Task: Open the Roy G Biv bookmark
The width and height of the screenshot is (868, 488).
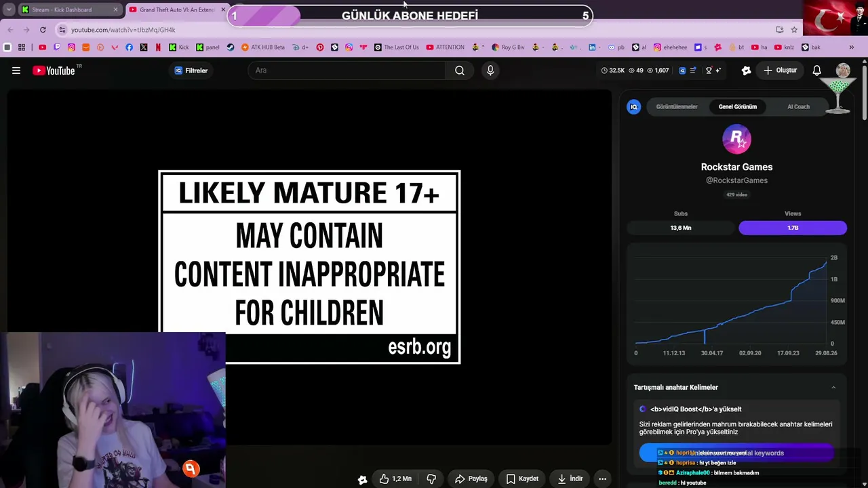Action: [509, 47]
